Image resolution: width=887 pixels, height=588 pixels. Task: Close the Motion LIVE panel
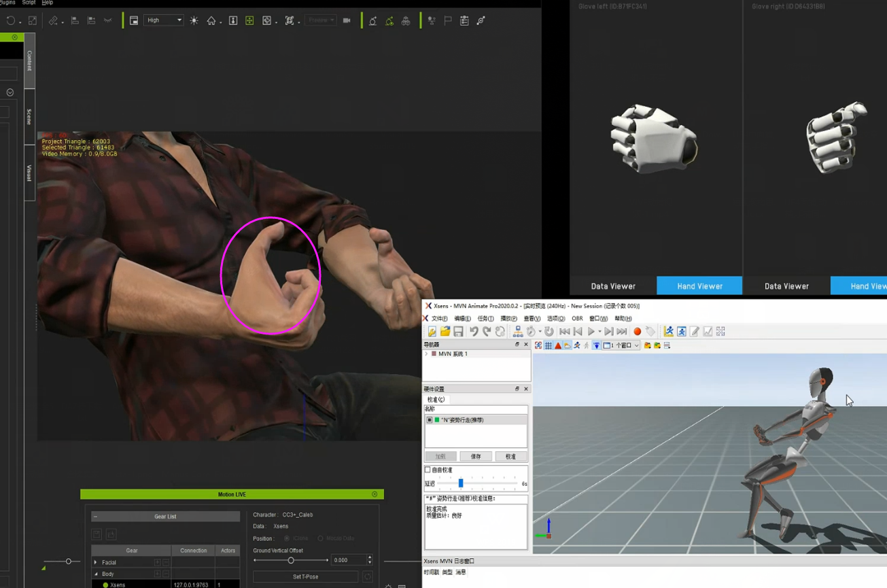click(375, 494)
